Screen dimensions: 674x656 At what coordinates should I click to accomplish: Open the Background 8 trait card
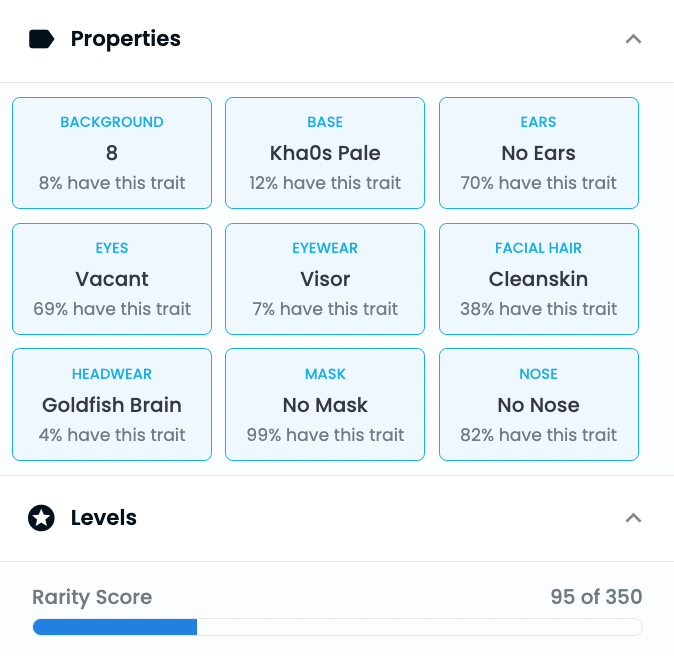[112, 153]
